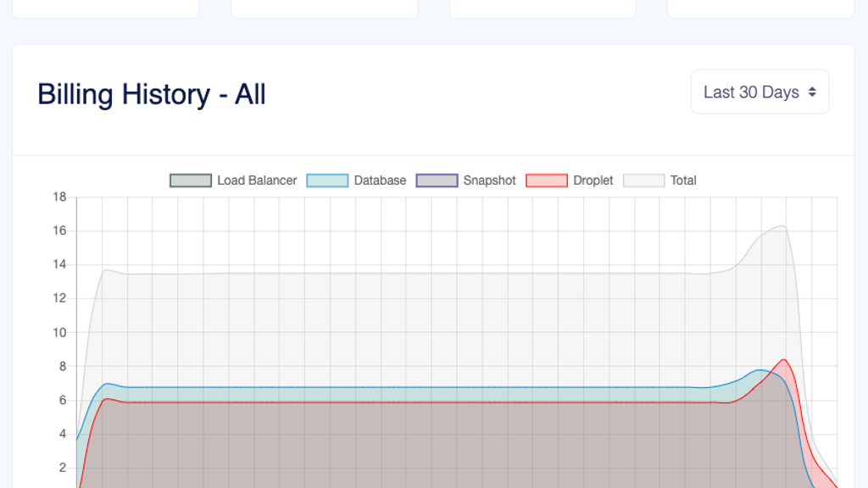
Task: Open the Last 30 Days dropdown
Action: click(x=759, y=91)
